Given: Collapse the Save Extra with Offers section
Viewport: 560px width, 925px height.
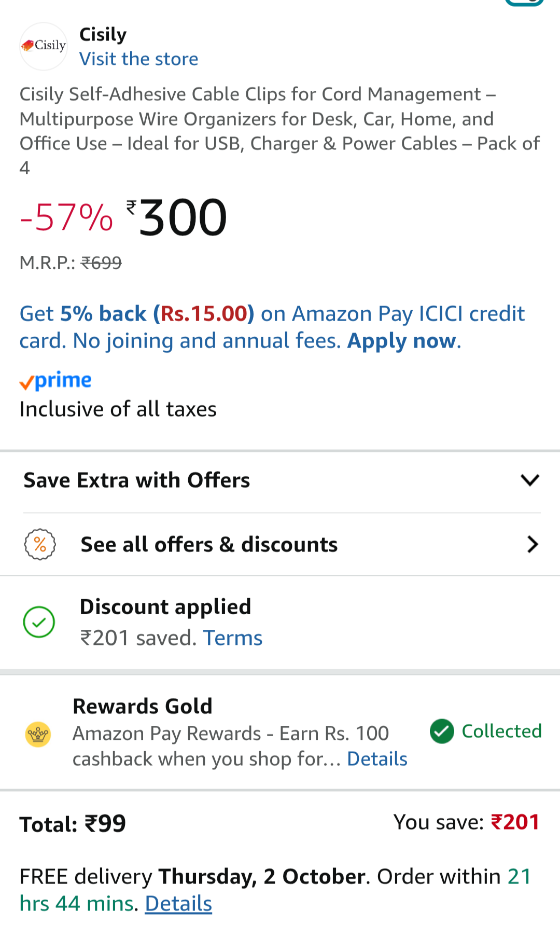Looking at the screenshot, I should click(x=530, y=480).
